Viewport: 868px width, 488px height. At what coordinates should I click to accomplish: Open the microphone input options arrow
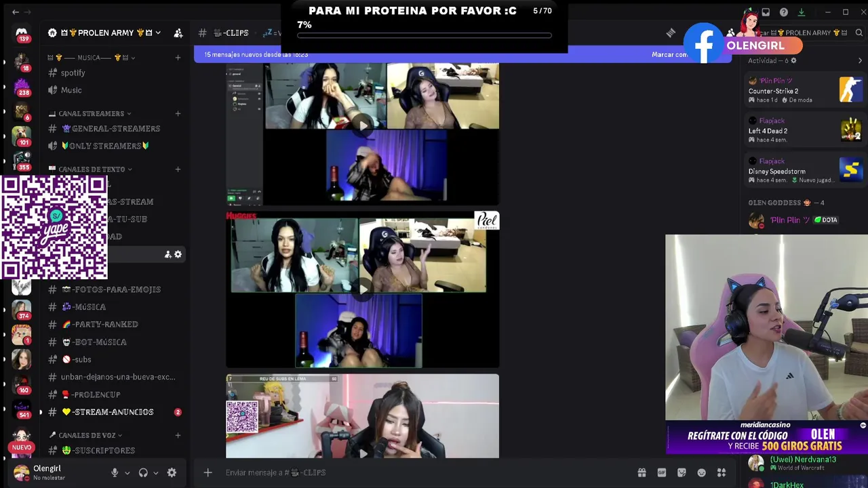click(127, 472)
